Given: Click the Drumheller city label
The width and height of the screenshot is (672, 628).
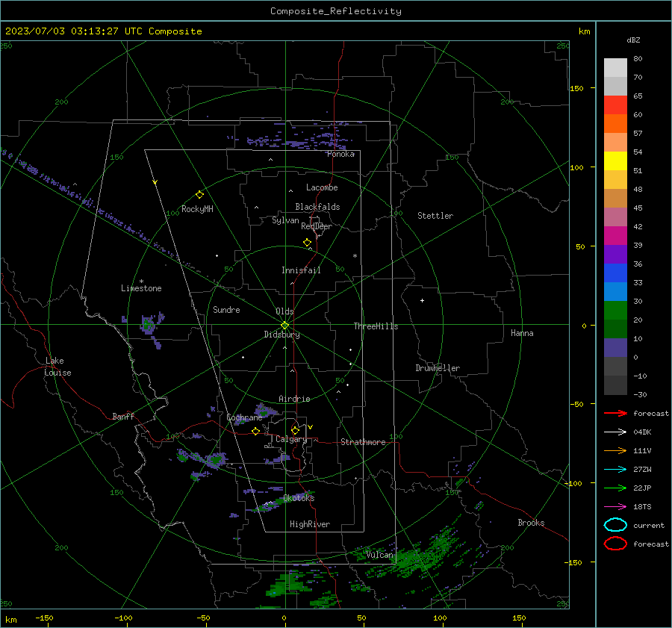Looking at the screenshot, I should pyautogui.click(x=438, y=368).
